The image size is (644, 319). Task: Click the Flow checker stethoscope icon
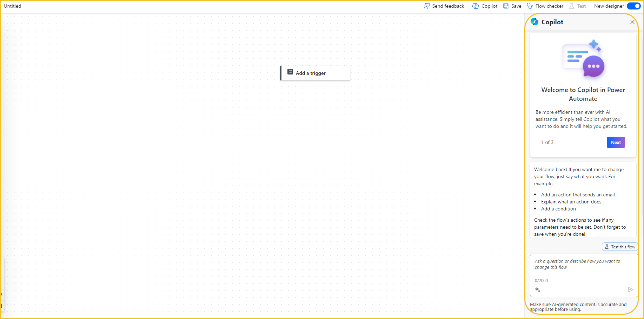[530, 6]
